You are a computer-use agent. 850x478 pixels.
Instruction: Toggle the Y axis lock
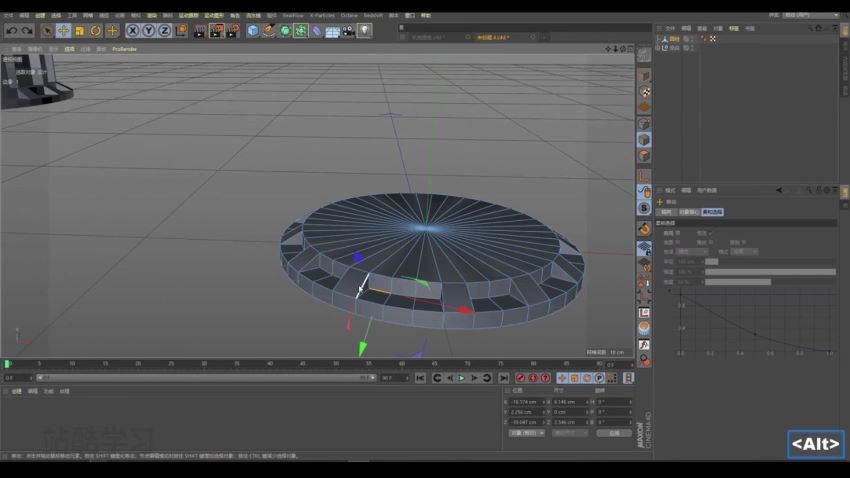coord(148,31)
